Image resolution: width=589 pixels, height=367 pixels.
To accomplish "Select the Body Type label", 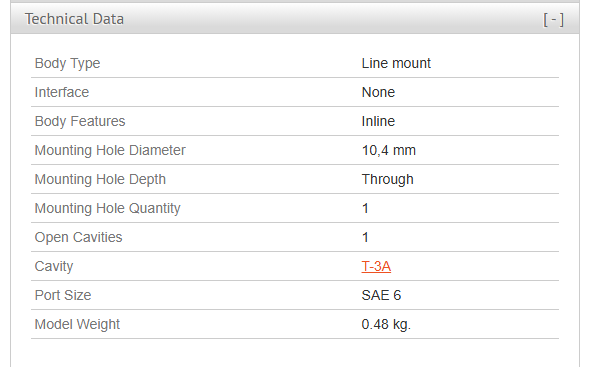I will (67, 63).
